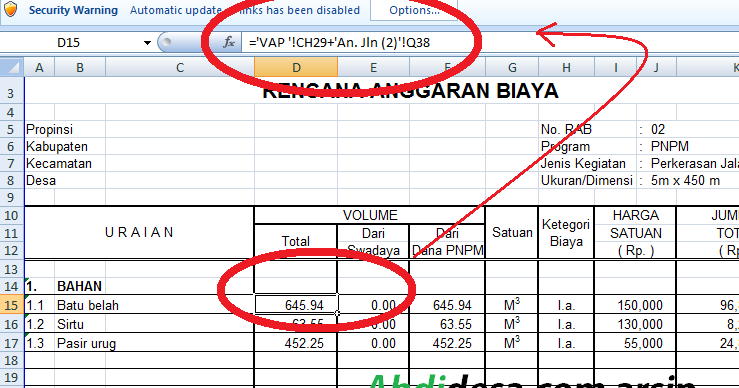Select column B header

pos(80,67)
